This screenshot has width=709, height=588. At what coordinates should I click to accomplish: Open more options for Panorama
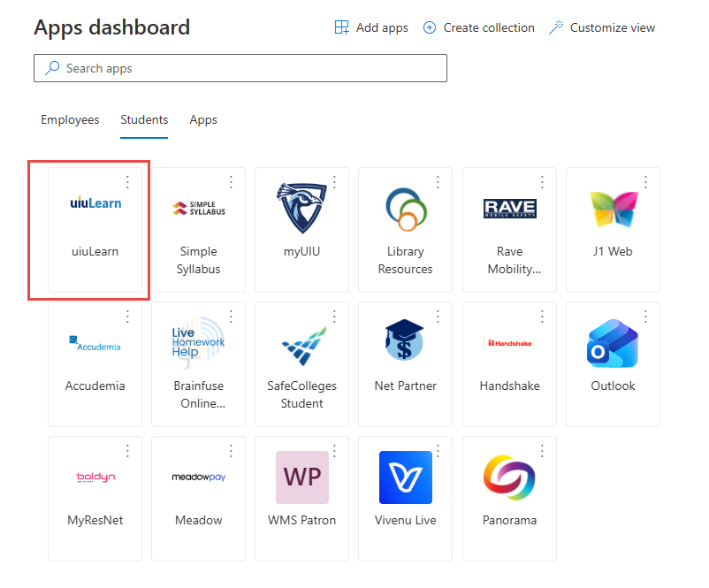click(x=542, y=450)
